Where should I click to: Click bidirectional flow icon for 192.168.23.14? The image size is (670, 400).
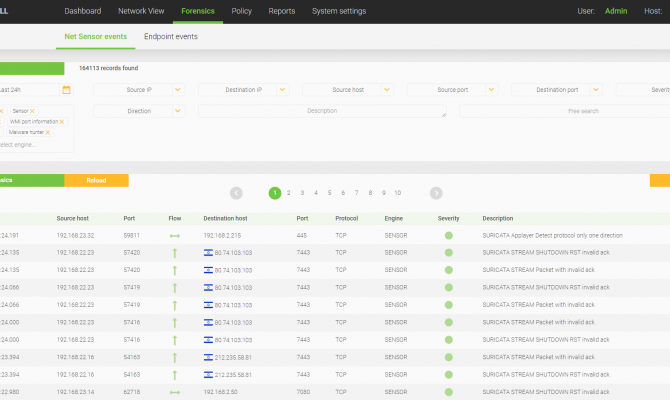[x=175, y=392]
